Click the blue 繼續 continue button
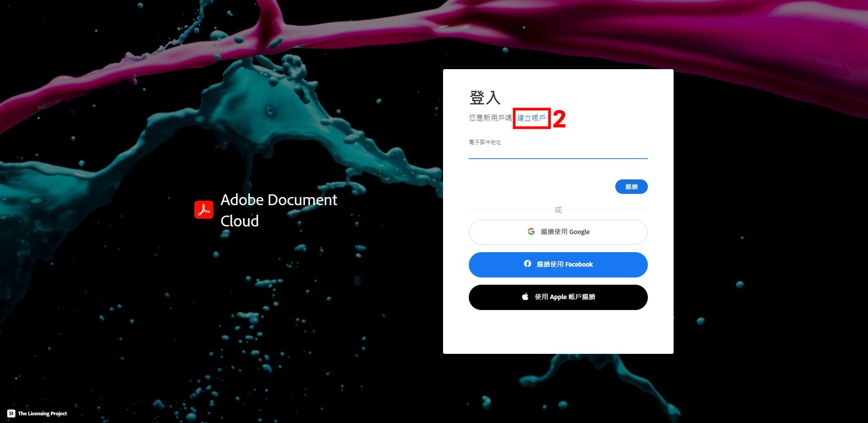 coord(632,187)
